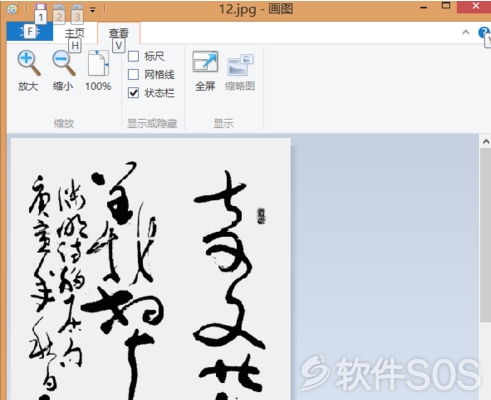Expand the Customize Quick Access Toolbar dropdown
The height and width of the screenshot is (400, 491).
coord(93,10)
